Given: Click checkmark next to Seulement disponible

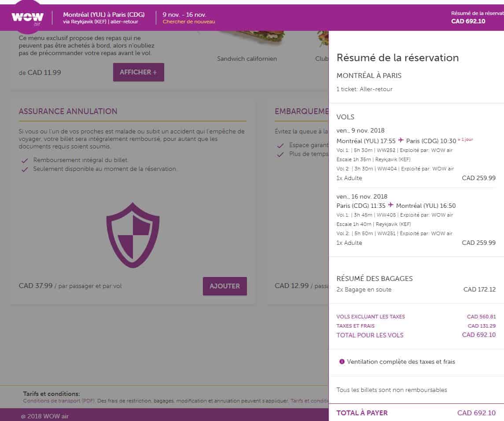Looking at the screenshot, I should pos(25,169).
